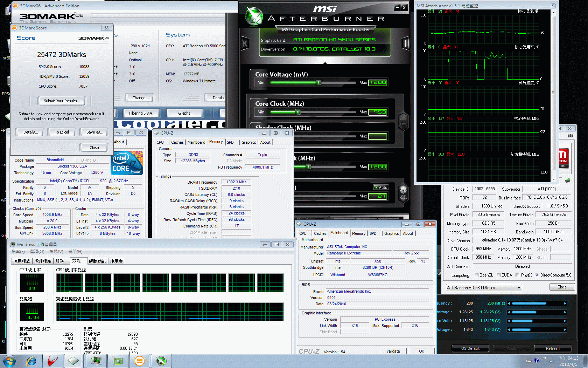Click the Memory Clock slider handle
The height and width of the screenshot is (368, 588).
coord(309,167)
